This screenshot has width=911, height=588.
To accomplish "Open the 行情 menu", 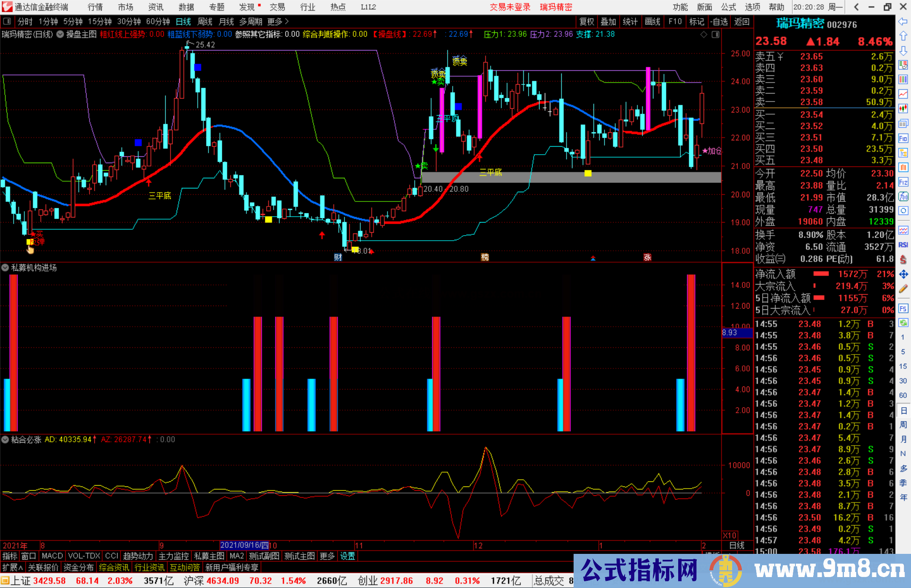I will 95,7.
